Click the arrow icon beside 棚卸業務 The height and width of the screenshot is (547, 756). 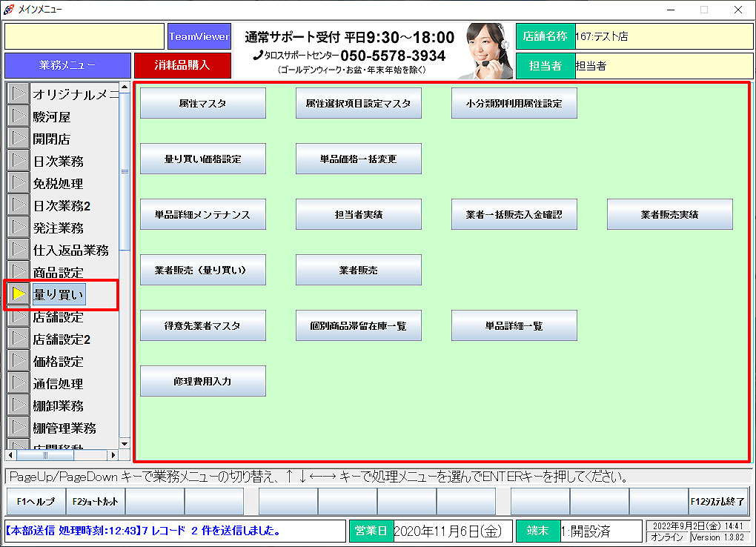pos(19,405)
